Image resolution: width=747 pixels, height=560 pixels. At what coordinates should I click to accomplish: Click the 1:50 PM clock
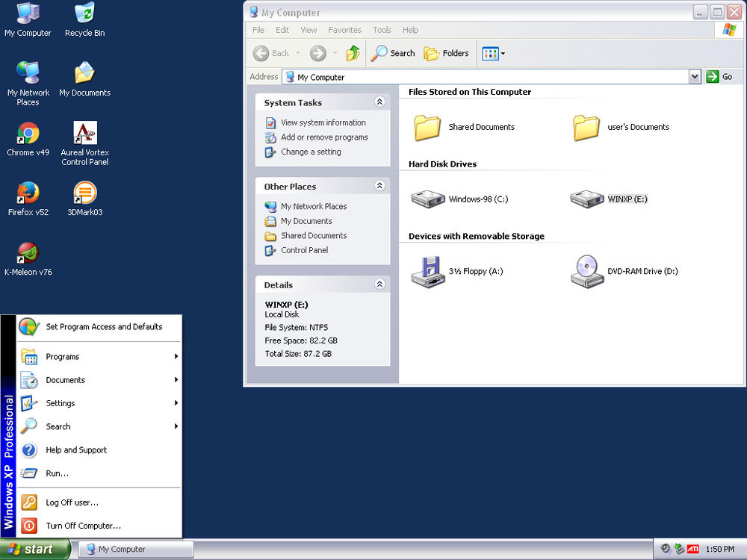(720, 549)
